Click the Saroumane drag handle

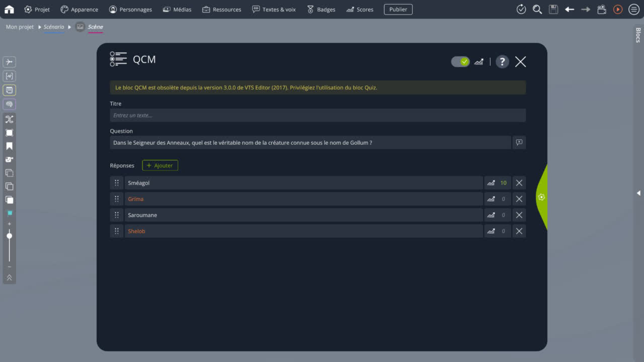[117, 215]
